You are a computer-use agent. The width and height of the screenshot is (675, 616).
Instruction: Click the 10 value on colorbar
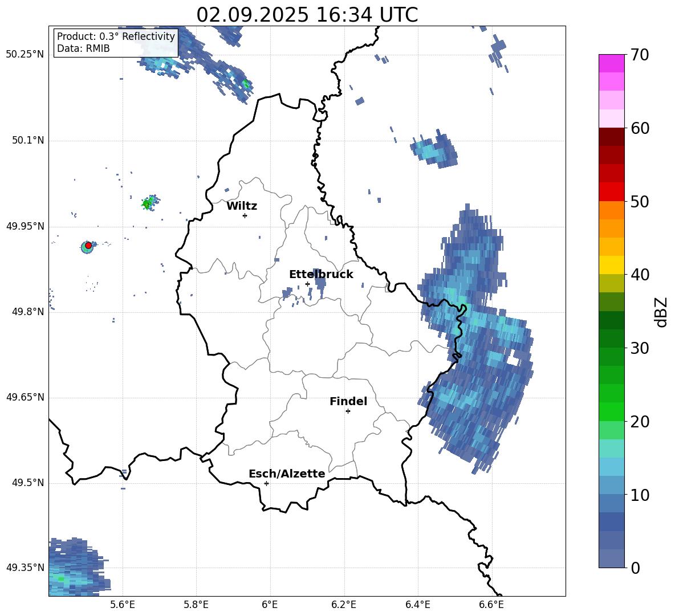[640, 495]
